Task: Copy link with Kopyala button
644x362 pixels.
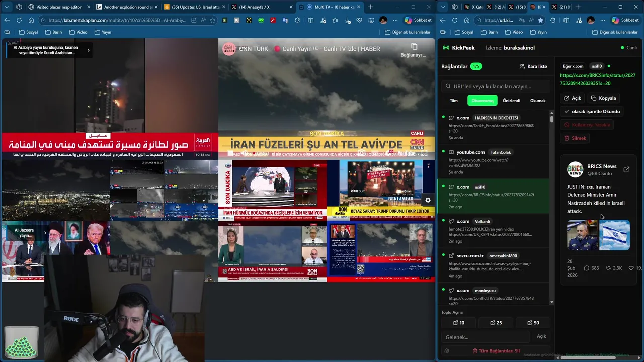Action: (603, 98)
